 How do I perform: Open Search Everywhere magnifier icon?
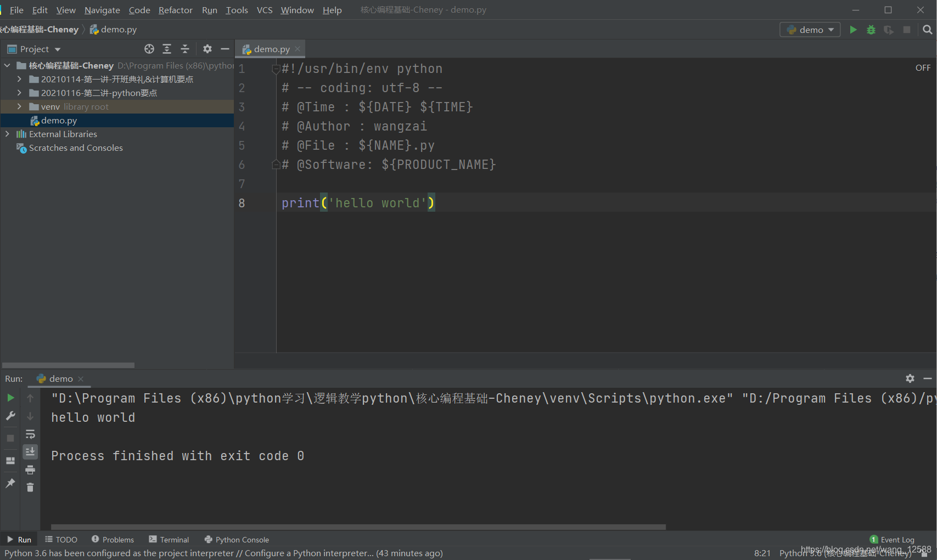[x=927, y=30]
